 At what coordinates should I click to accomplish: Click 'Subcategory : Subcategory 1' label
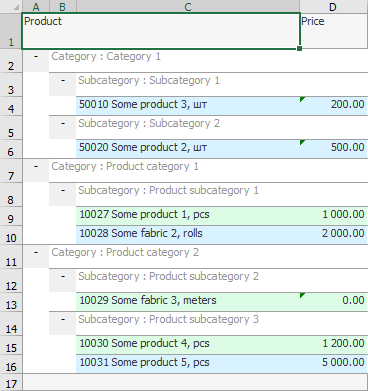coord(149,80)
